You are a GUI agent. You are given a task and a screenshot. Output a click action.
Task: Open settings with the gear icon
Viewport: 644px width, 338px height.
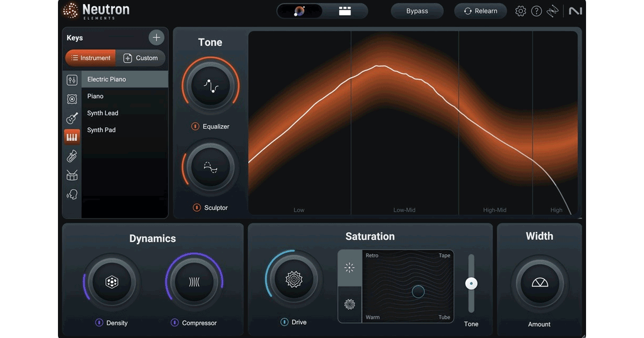pyautogui.click(x=521, y=11)
